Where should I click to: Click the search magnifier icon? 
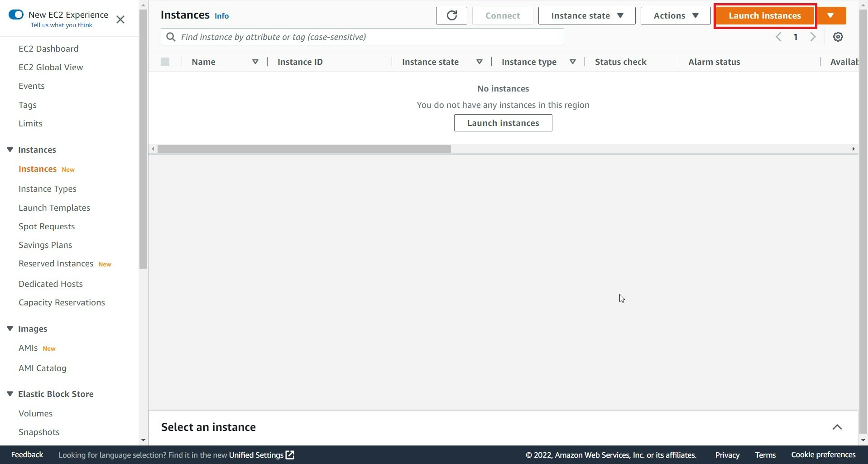click(x=171, y=37)
